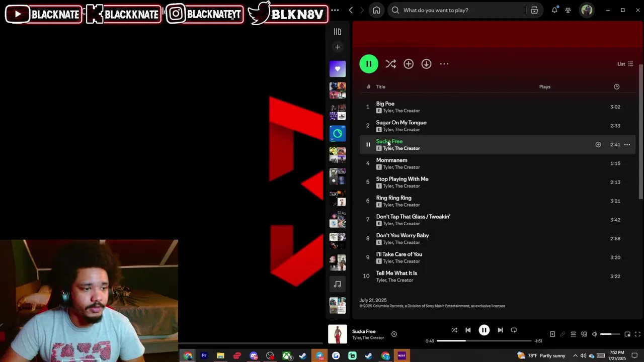The width and height of the screenshot is (644, 362).
Task: Pause the Sucka Free track row
Action: pyautogui.click(x=368, y=145)
